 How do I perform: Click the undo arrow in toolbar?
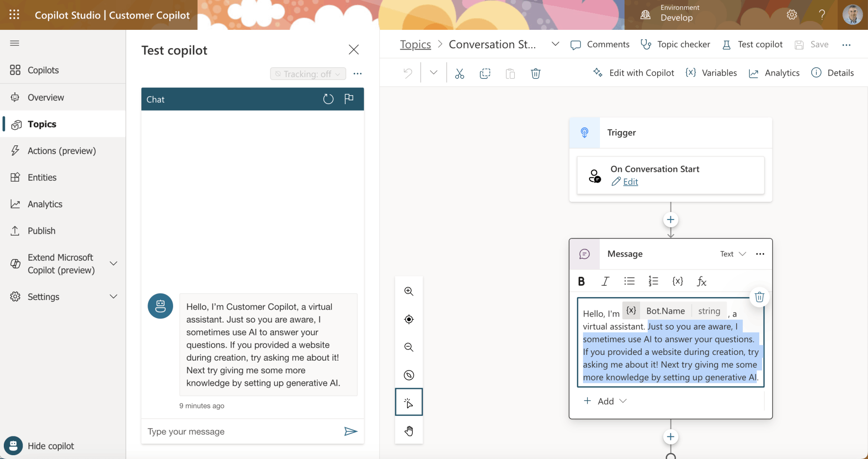click(408, 73)
